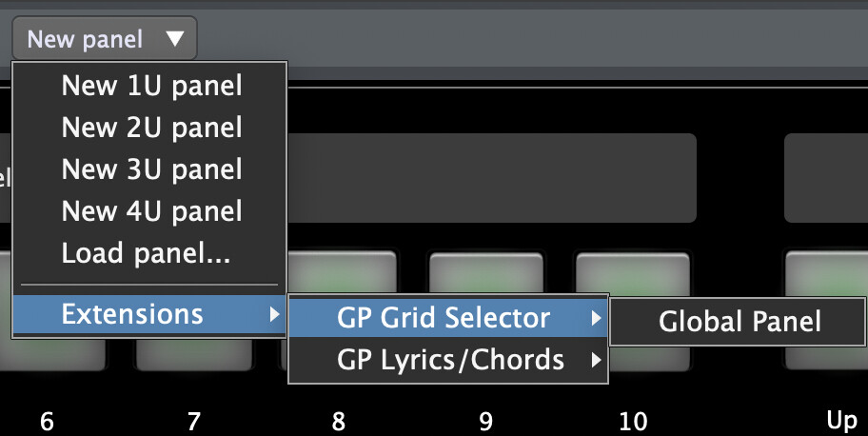This screenshot has width=868, height=436.
Task: Hit the pad button above label 9
Action: (485, 271)
